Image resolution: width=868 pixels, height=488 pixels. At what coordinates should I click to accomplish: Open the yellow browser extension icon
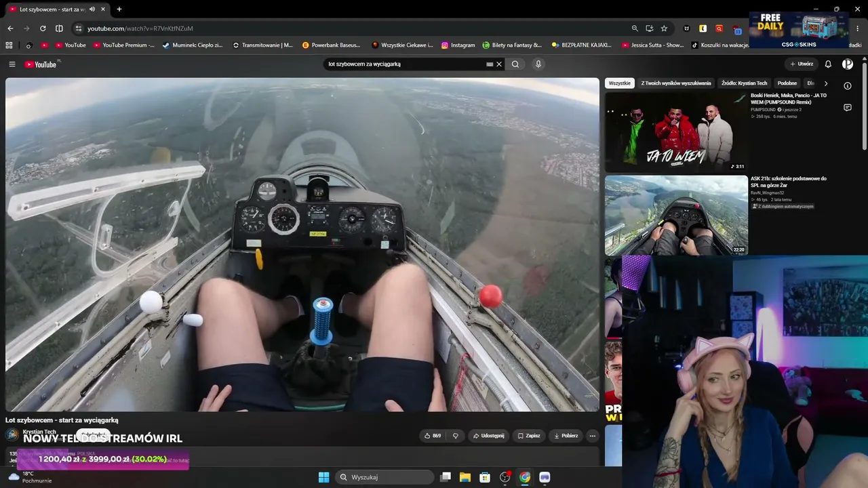(703, 28)
